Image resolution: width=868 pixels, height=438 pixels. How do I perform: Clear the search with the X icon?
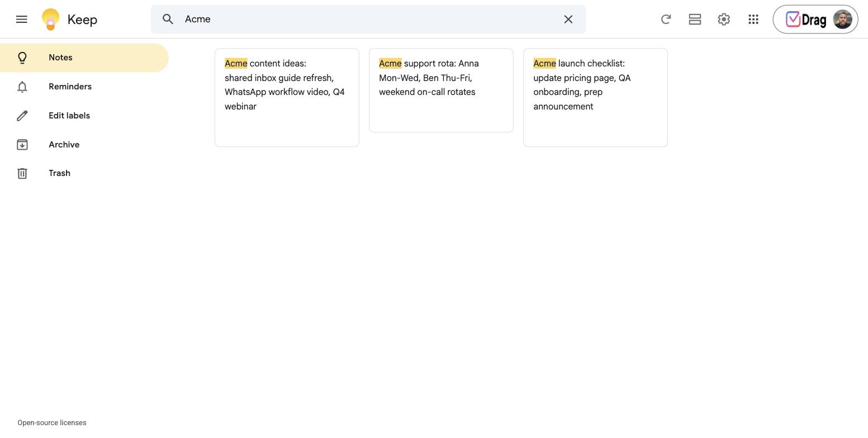point(568,19)
